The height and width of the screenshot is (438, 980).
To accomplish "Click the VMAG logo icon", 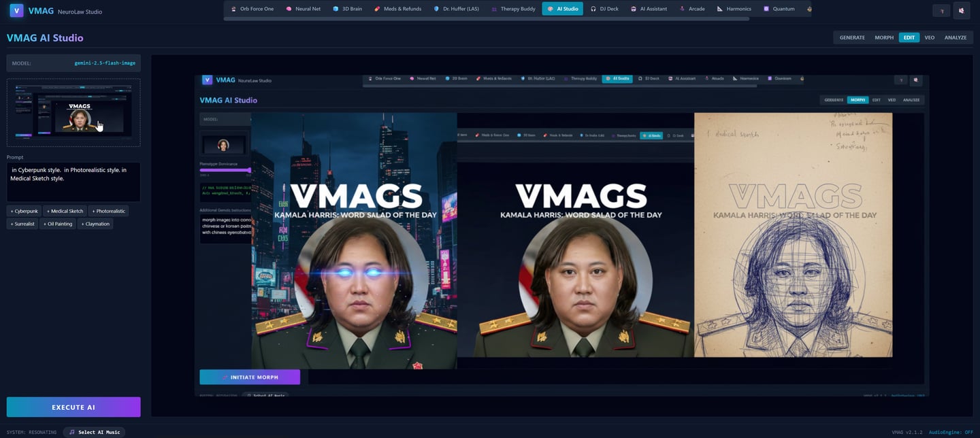I will (x=16, y=10).
